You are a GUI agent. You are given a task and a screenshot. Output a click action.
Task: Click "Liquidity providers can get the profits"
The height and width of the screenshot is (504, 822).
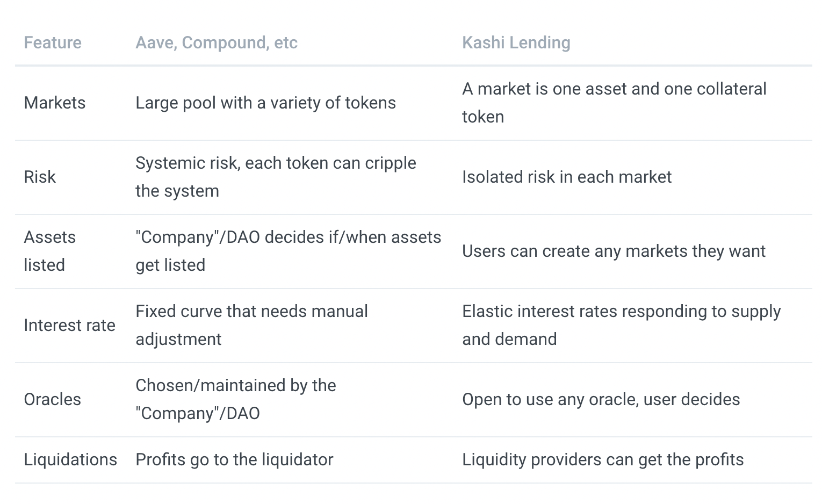(603, 459)
